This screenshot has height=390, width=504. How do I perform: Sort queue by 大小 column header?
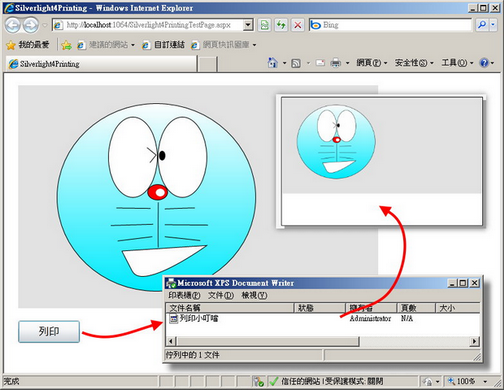click(x=458, y=308)
